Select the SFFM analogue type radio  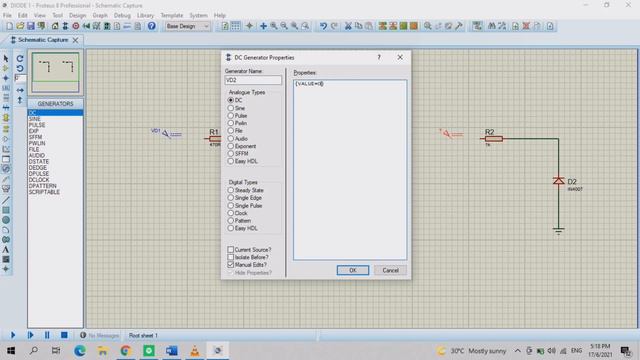point(231,153)
